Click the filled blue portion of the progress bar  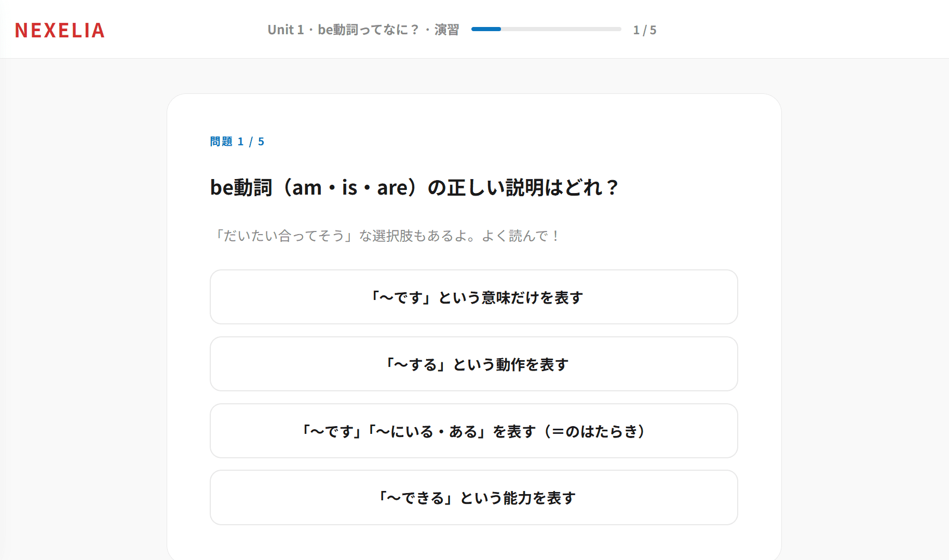click(x=485, y=29)
